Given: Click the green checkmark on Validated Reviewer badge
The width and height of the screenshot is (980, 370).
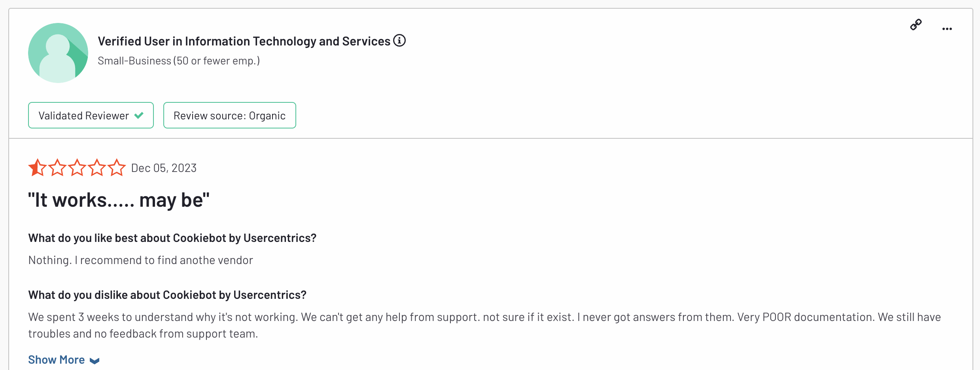Looking at the screenshot, I should (x=139, y=115).
